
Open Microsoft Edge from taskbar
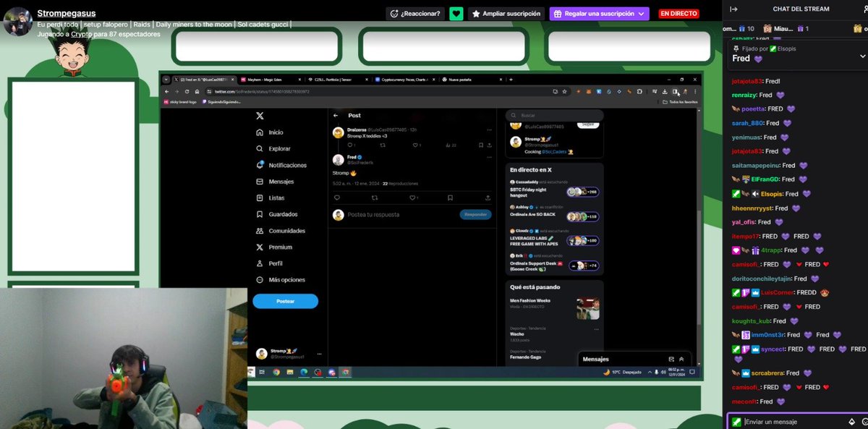(304, 372)
